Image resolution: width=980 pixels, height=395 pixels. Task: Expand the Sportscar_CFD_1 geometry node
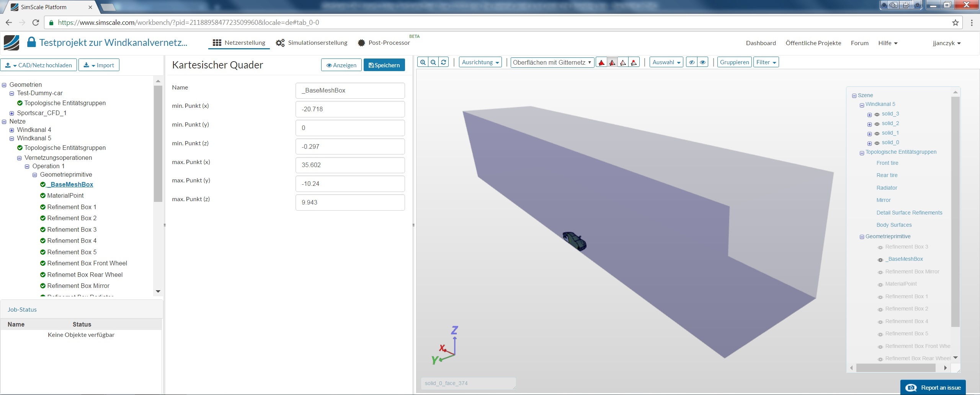(12, 113)
